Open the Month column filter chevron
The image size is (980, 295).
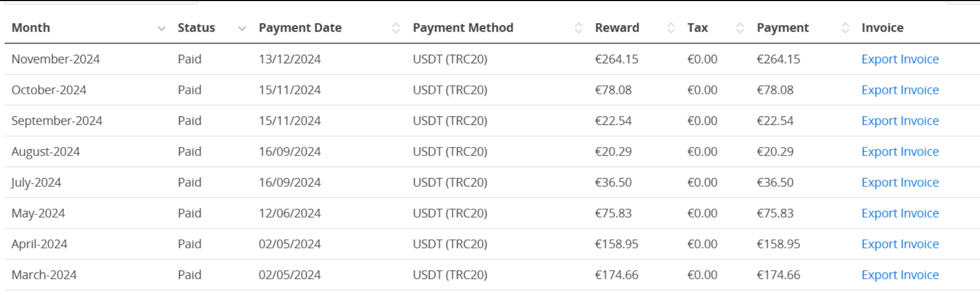tap(161, 28)
